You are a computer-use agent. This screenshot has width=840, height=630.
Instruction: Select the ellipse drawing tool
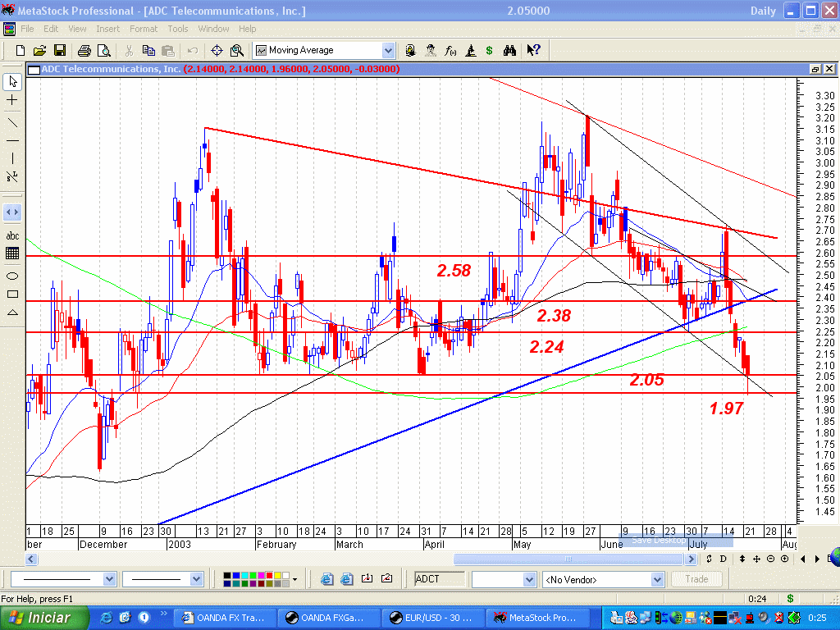(x=11, y=276)
